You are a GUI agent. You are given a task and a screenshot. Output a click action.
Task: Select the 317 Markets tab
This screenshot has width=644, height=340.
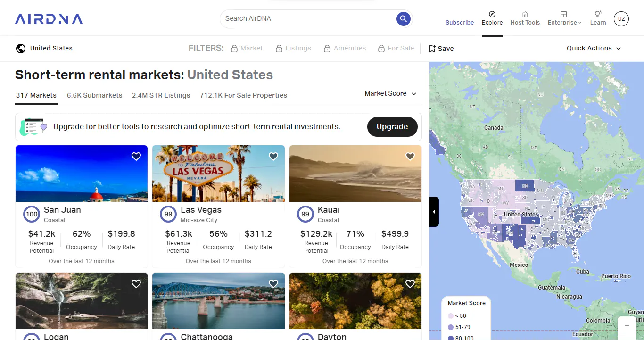(x=36, y=95)
